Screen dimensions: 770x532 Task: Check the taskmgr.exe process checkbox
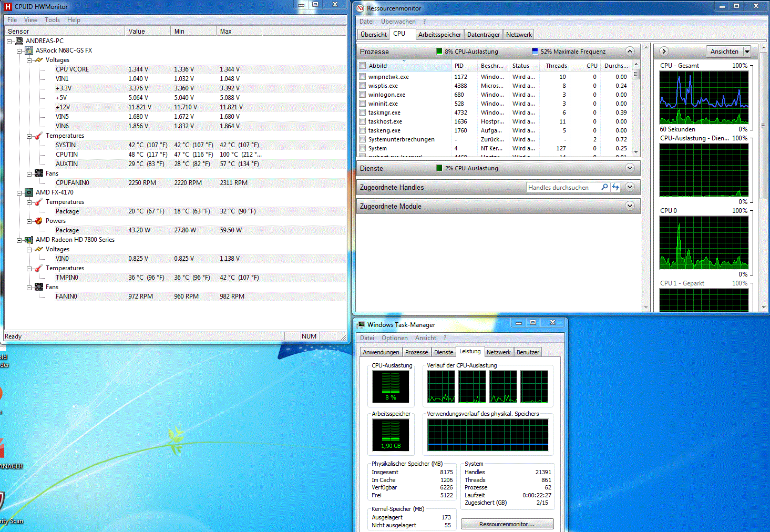(363, 112)
